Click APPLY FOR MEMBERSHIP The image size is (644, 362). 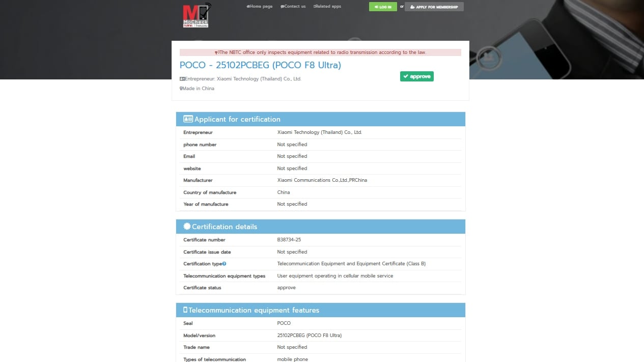coord(434,7)
